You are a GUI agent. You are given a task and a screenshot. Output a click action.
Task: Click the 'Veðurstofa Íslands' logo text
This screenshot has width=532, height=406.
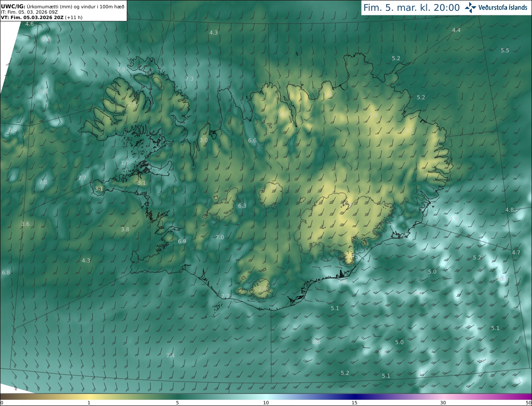coord(503,7)
